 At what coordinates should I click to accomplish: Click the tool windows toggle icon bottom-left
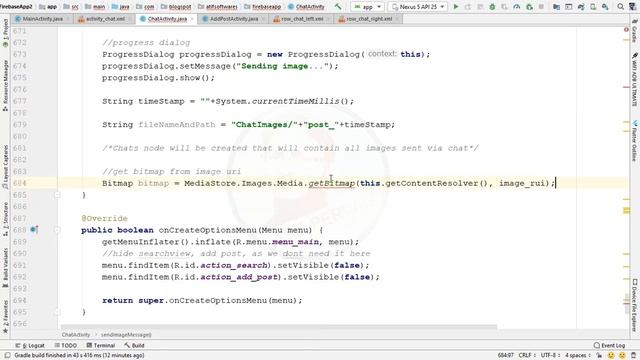[7, 356]
